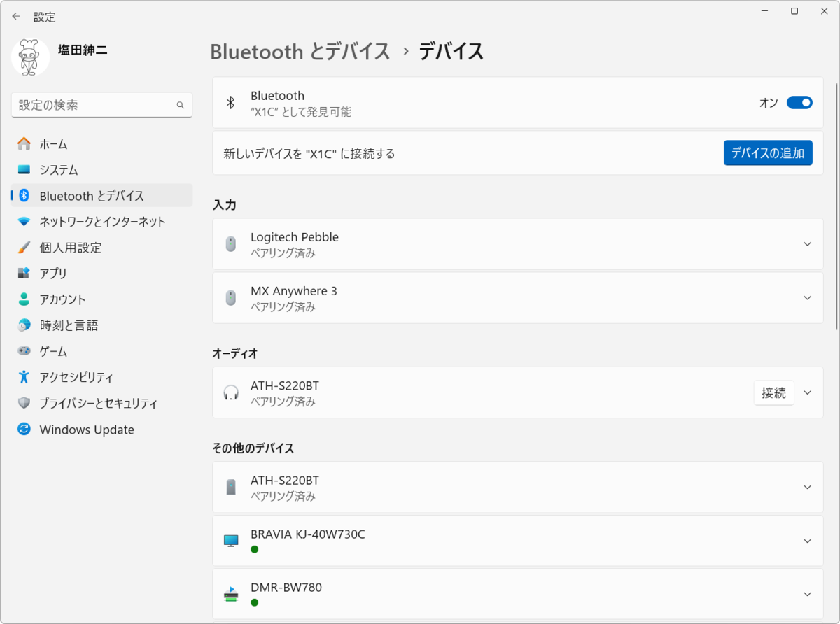The width and height of the screenshot is (840, 624).
Task: Click the Bluetooth とデバイス sidebar icon
Action: click(24, 196)
